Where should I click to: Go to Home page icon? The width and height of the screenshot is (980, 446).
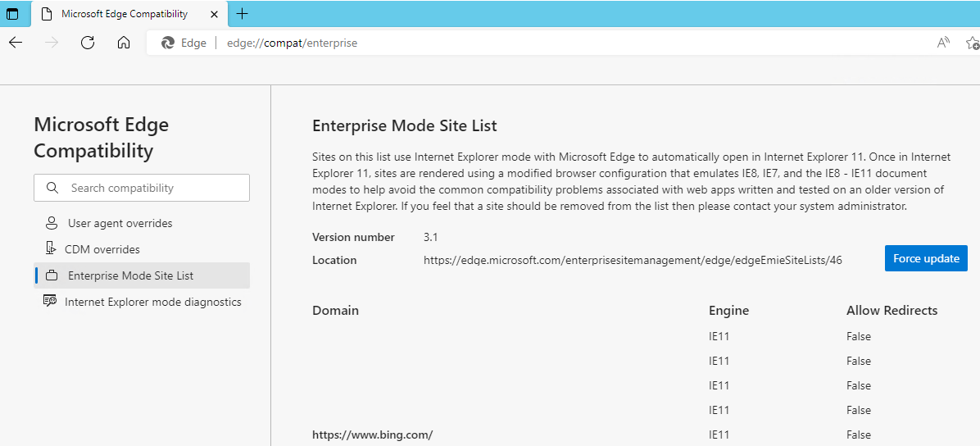click(124, 43)
